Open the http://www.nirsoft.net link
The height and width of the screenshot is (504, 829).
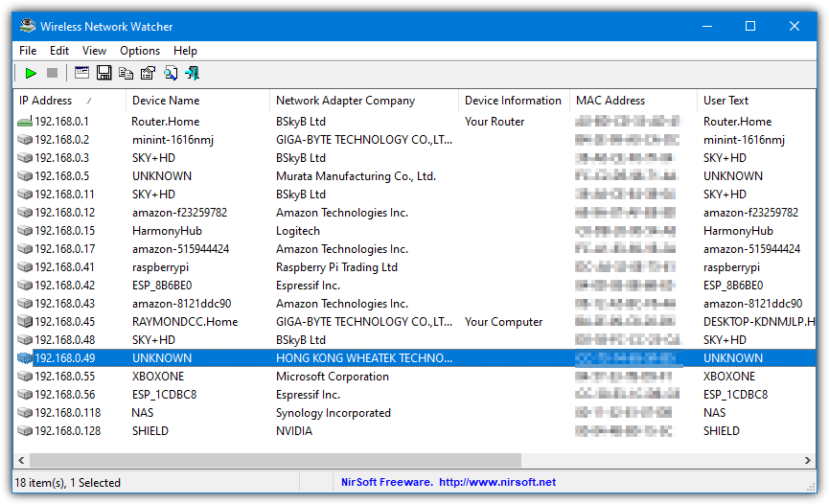click(497, 482)
